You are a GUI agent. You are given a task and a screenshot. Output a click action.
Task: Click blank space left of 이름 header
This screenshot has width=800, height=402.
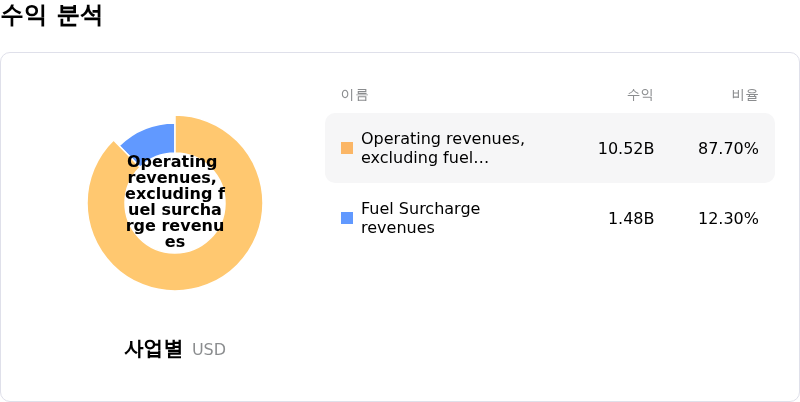click(300, 95)
